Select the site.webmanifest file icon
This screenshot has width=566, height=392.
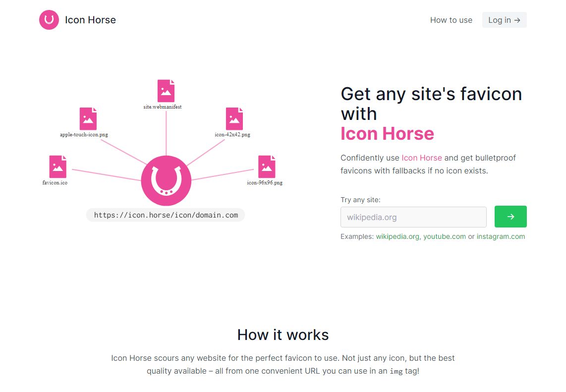[166, 91]
